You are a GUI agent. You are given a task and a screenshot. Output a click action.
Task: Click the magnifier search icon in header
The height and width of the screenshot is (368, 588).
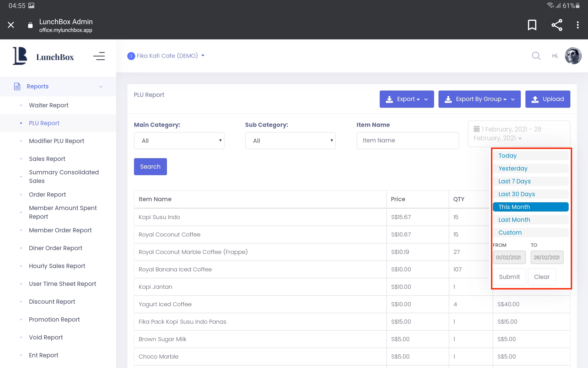[x=536, y=56]
